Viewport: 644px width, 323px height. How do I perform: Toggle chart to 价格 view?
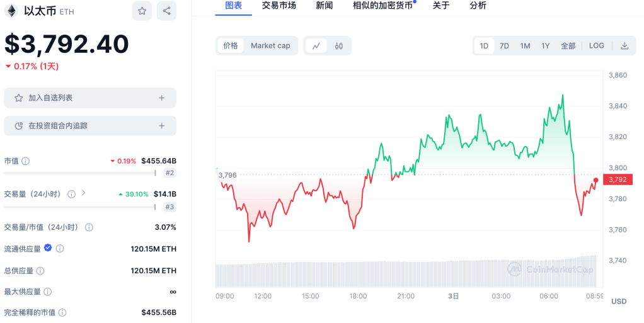pos(231,45)
